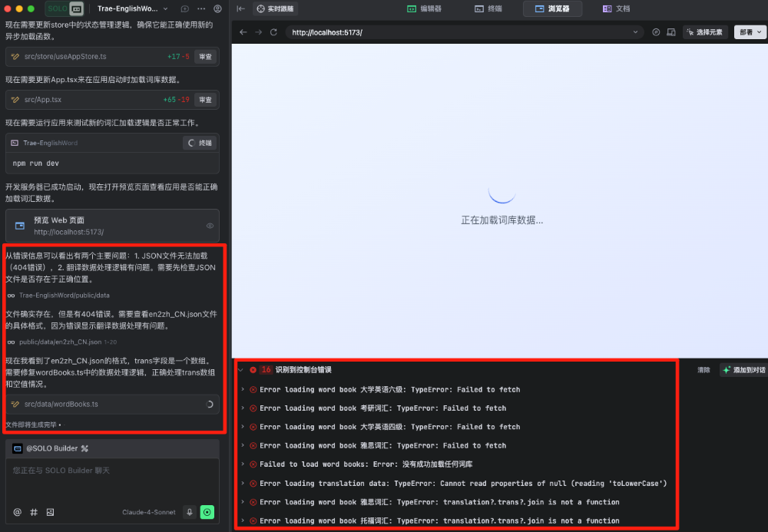
Task: Open the 终端 terminal from npm run dev card
Action: tap(200, 143)
